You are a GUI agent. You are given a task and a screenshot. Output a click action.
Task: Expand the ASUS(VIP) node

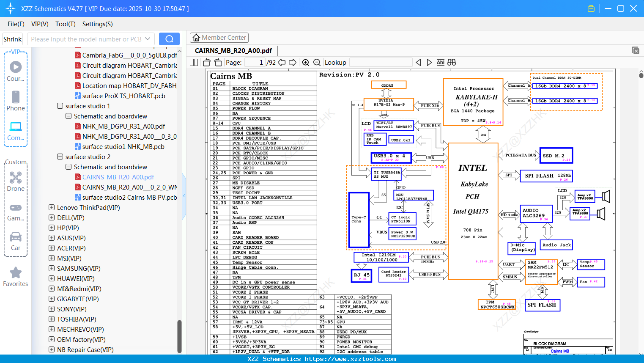click(52, 238)
